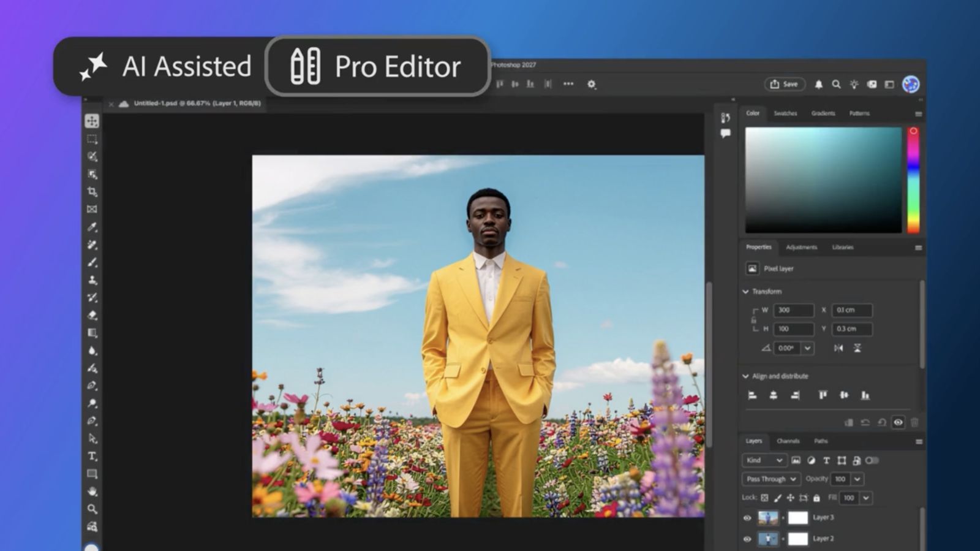Toggle lock all padlock in Layers panel
The height and width of the screenshot is (551, 980).
816,498
